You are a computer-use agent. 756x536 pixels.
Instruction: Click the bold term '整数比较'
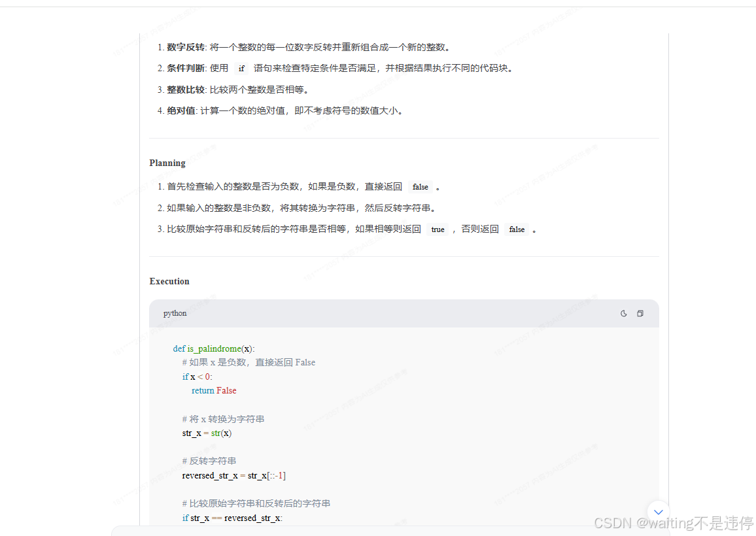tap(186, 90)
